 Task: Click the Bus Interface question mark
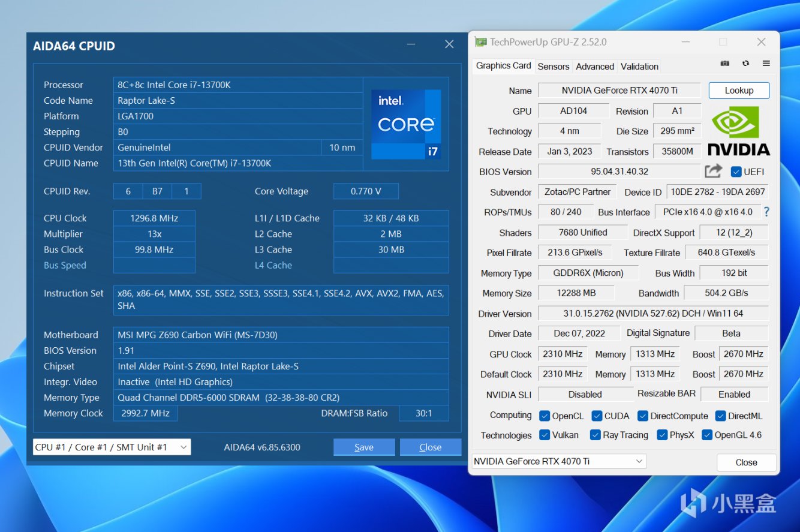point(766,212)
